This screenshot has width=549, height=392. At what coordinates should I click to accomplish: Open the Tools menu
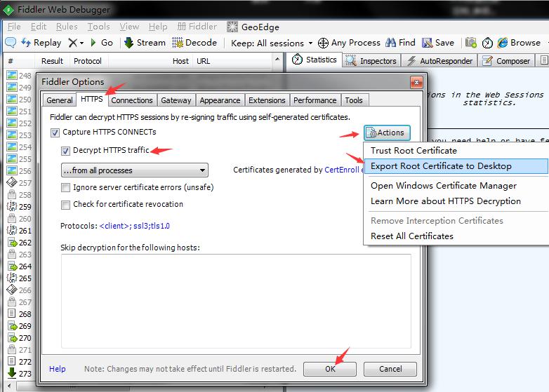point(98,27)
